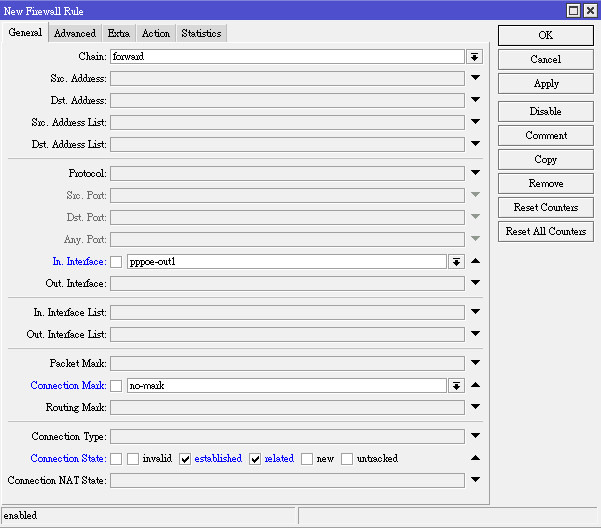The image size is (601, 528).
Task: Check the new connection state
Action: (x=307, y=459)
